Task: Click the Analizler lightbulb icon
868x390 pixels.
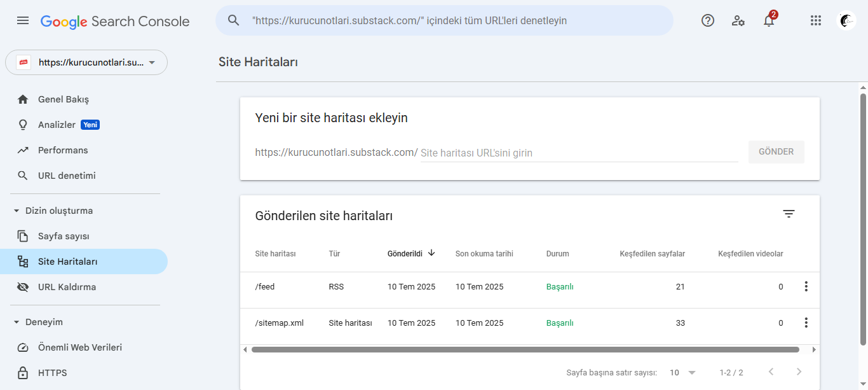Action: tap(23, 125)
